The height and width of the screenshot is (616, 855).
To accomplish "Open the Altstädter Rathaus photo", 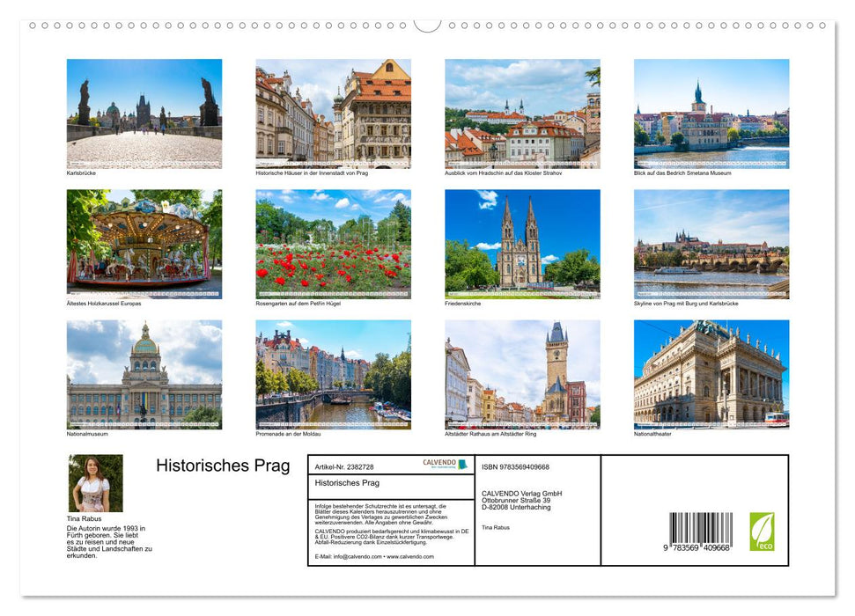I will pos(522,375).
